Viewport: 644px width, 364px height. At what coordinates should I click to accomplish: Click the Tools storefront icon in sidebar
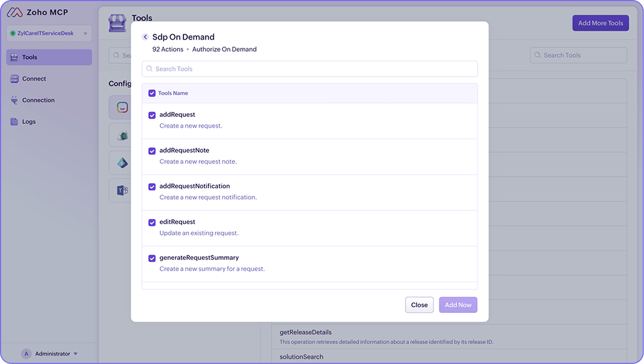coord(14,57)
